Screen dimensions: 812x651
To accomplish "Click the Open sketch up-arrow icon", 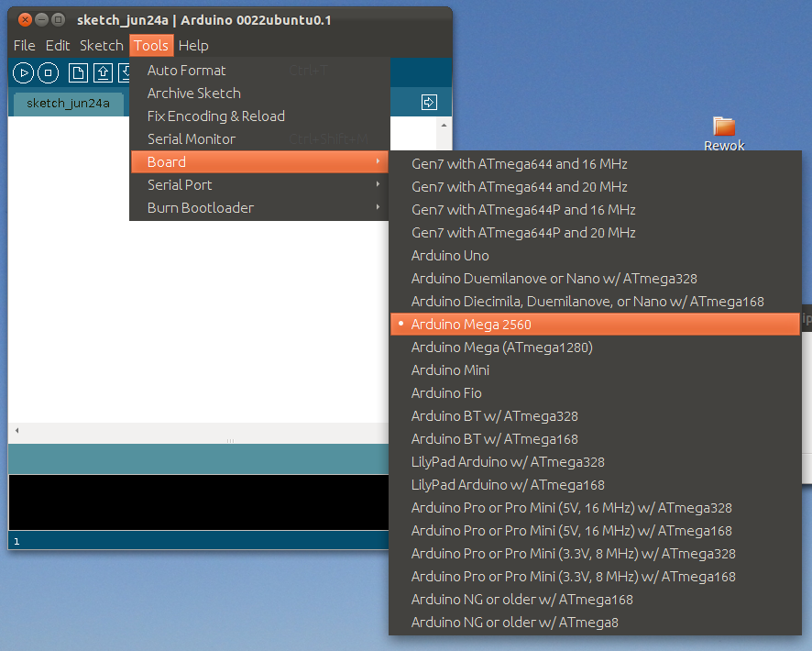I will point(102,73).
